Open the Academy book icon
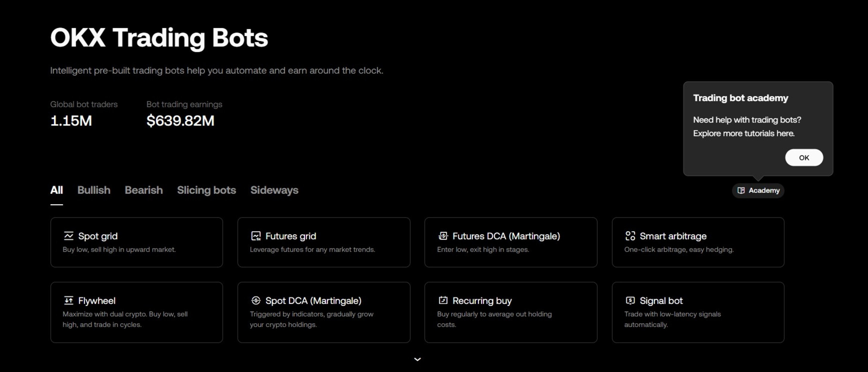The height and width of the screenshot is (372, 868). tap(741, 190)
